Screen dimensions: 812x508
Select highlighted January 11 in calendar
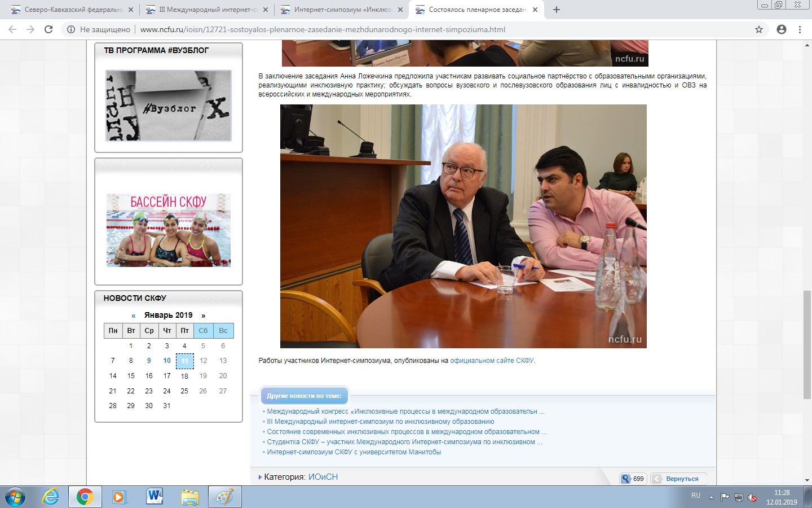pyautogui.click(x=185, y=361)
